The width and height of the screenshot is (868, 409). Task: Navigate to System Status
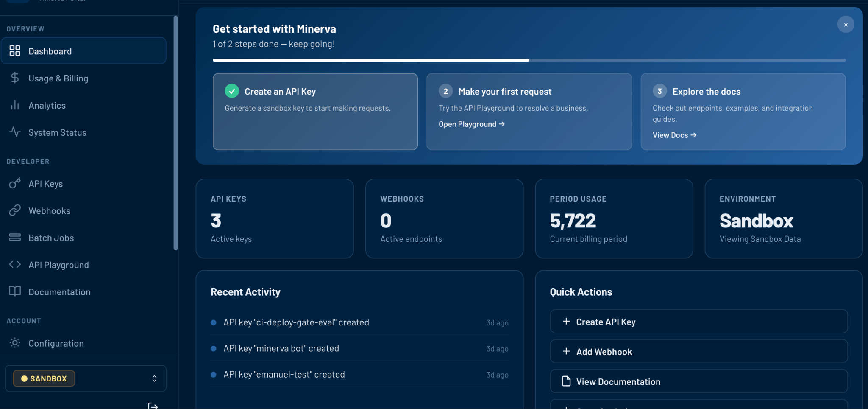[83, 132]
